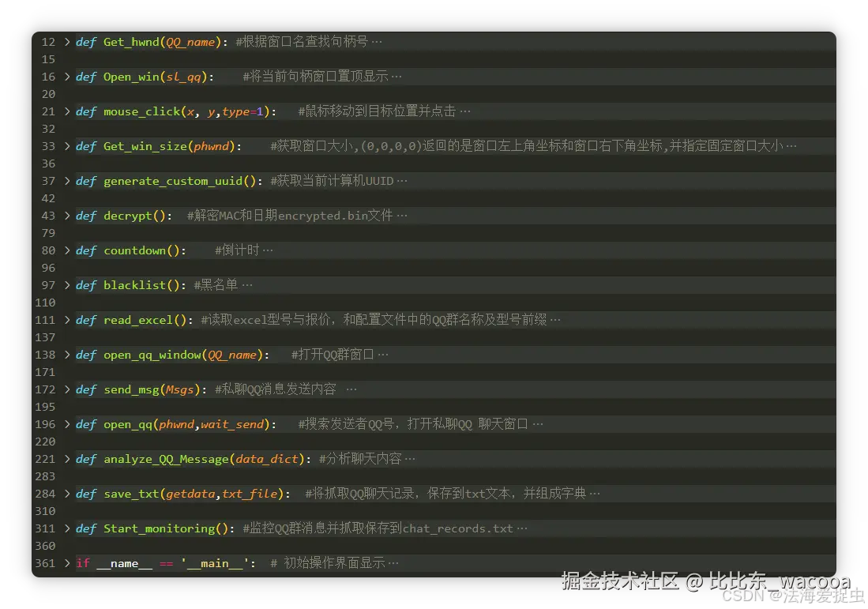The width and height of the screenshot is (868, 609).
Task: Click the ellipsis after Get_hwnd comment
Action: pyautogui.click(x=377, y=42)
